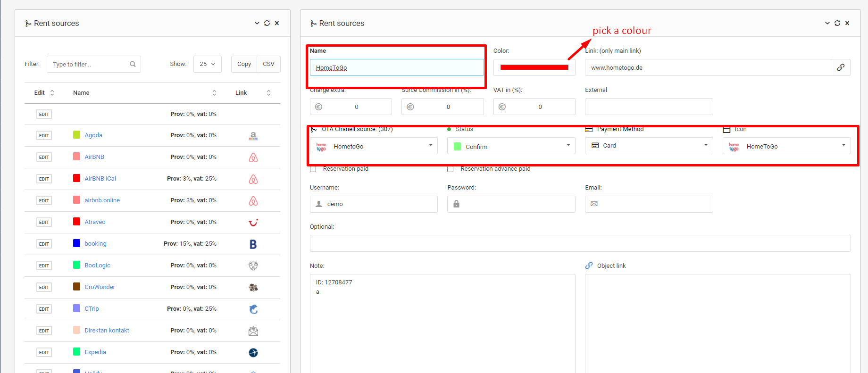Click the blue booking color swatch
Image resolution: width=868 pixels, height=373 pixels.
[76, 243]
